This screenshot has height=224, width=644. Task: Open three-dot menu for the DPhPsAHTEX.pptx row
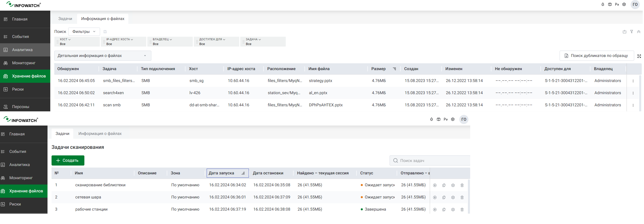(633, 105)
